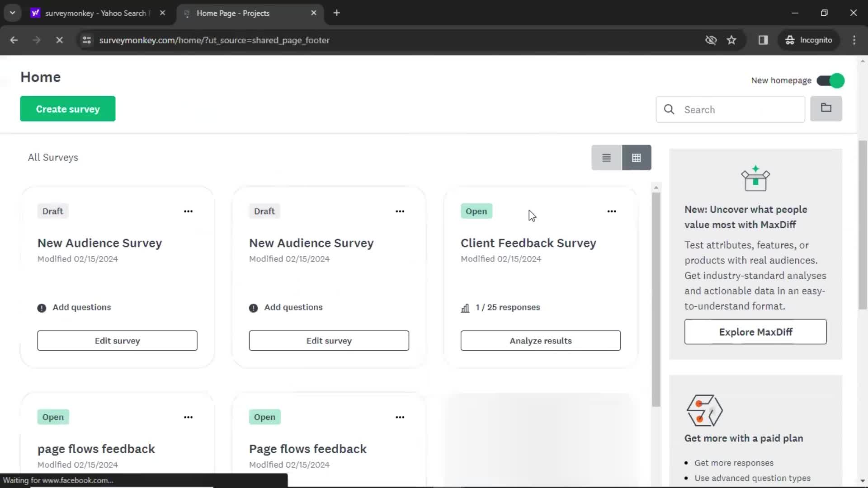This screenshot has height=488, width=868.
Task: Open the first New Audience Survey title
Action: click(x=99, y=243)
